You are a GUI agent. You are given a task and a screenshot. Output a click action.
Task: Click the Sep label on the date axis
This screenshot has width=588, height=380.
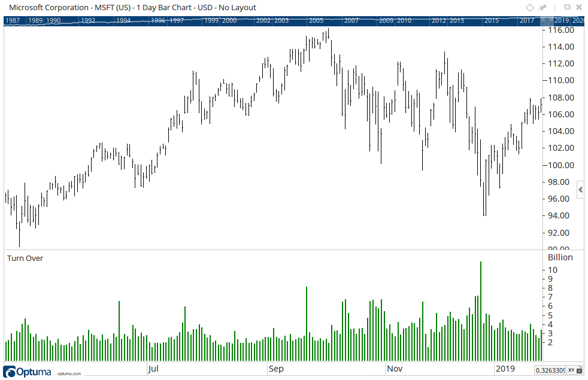(276, 369)
